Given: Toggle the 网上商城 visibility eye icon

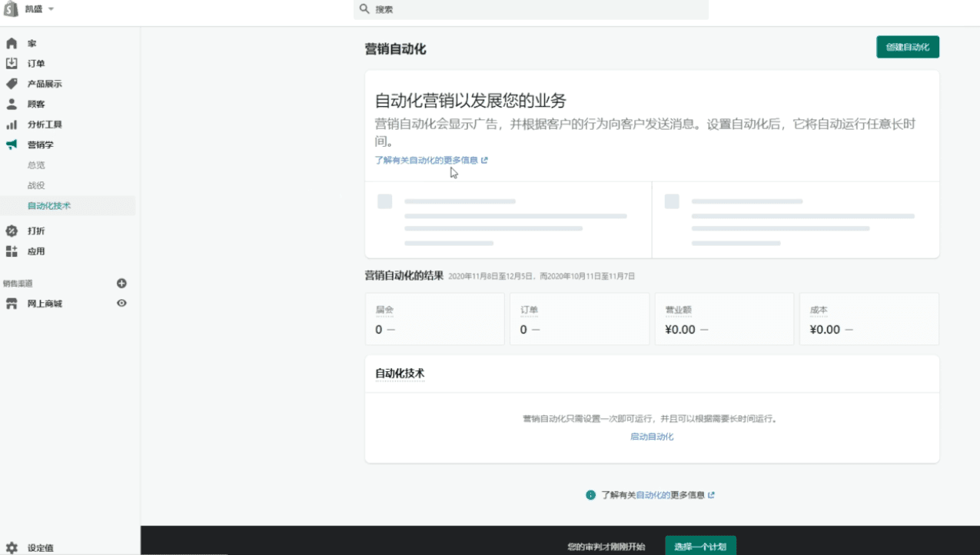Looking at the screenshot, I should (121, 303).
